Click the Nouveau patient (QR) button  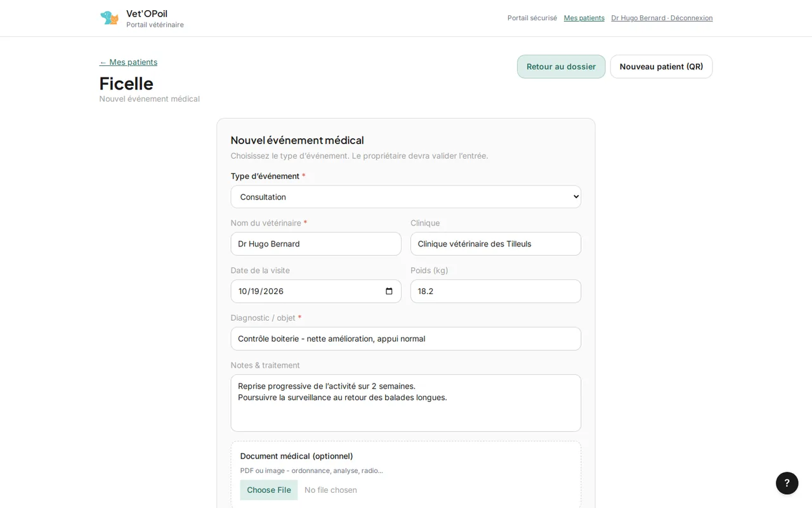pos(661,67)
